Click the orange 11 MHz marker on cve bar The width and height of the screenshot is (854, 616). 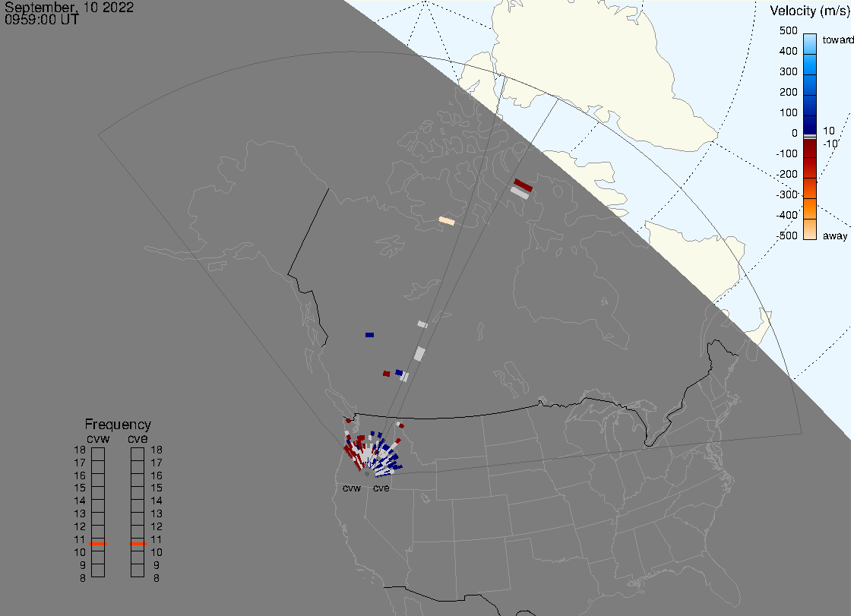coord(138,544)
